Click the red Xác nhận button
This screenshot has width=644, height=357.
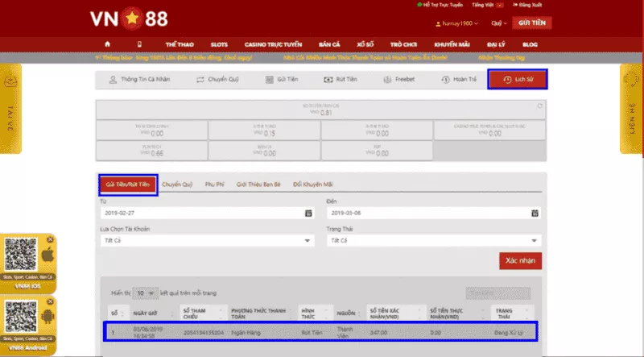[520, 261]
